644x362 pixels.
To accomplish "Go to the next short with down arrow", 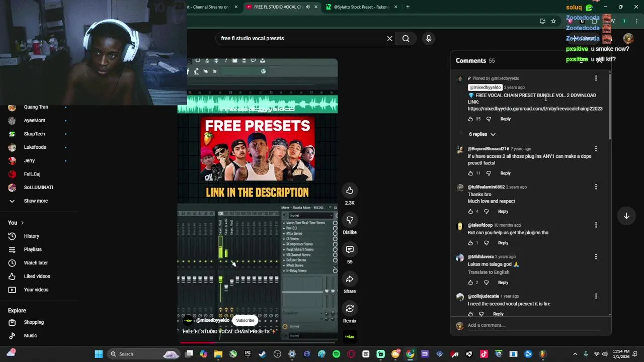I will point(626,216).
